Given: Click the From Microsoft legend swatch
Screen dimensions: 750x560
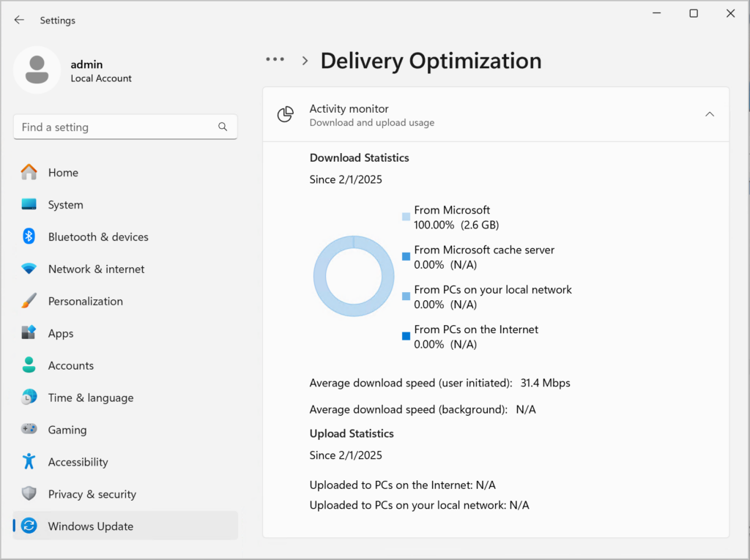Looking at the screenshot, I should (x=406, y=217).
